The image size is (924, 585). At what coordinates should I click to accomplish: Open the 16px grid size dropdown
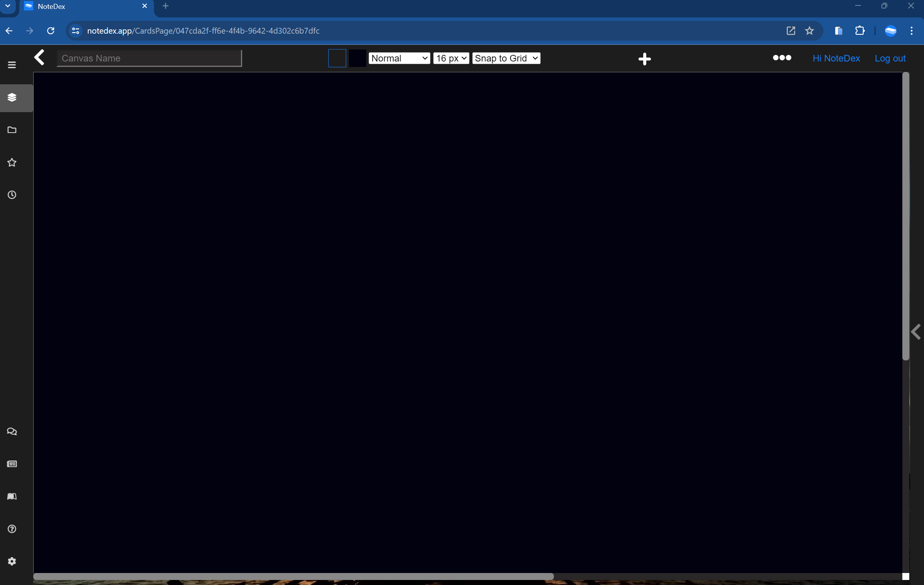pyautogui.click(x=451, y=58)
